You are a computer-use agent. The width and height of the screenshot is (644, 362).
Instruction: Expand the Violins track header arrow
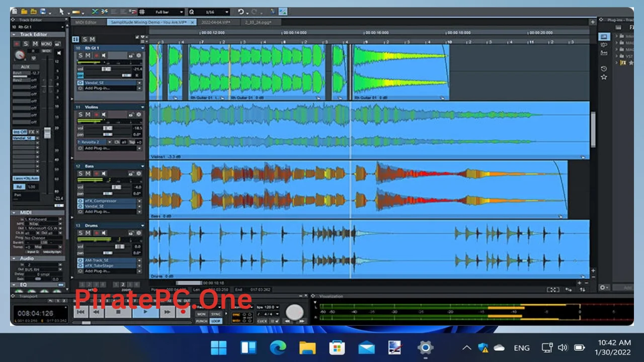click(143, 107)
